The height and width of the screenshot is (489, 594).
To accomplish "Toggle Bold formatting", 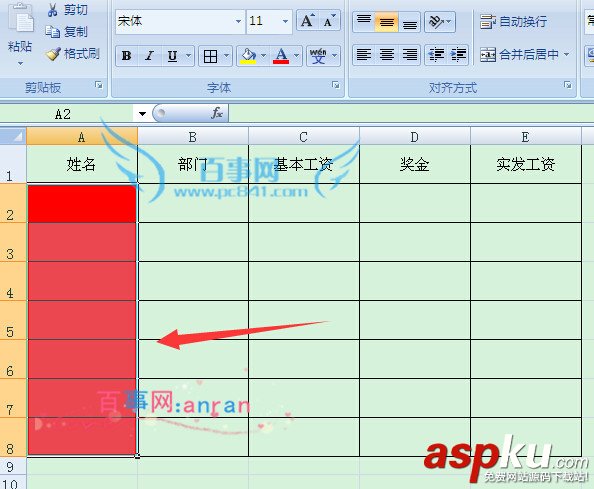I will click(x=127, y=56).
